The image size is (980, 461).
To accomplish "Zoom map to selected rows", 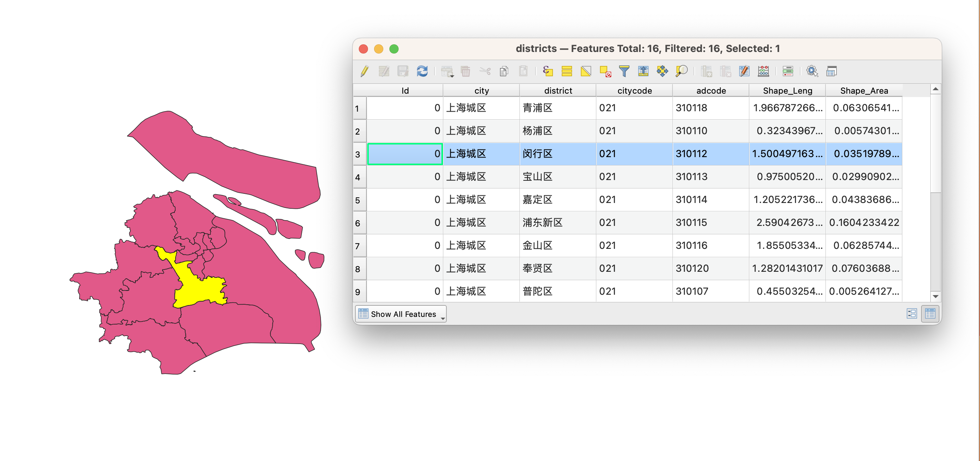I will (681, 71).
